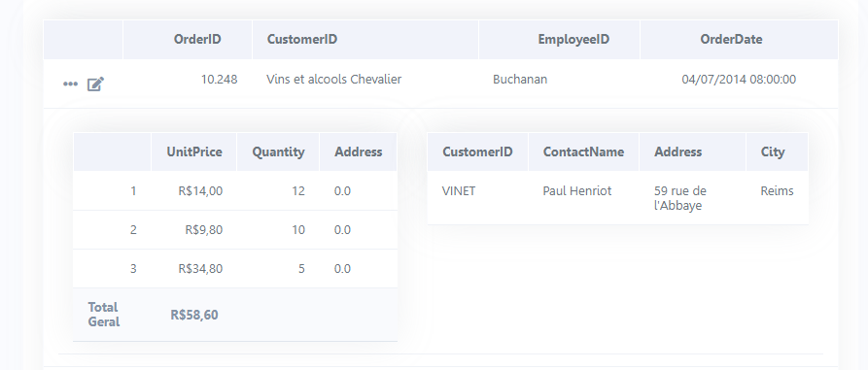Click the CustomerID header in the customer grid

point(477,152)
